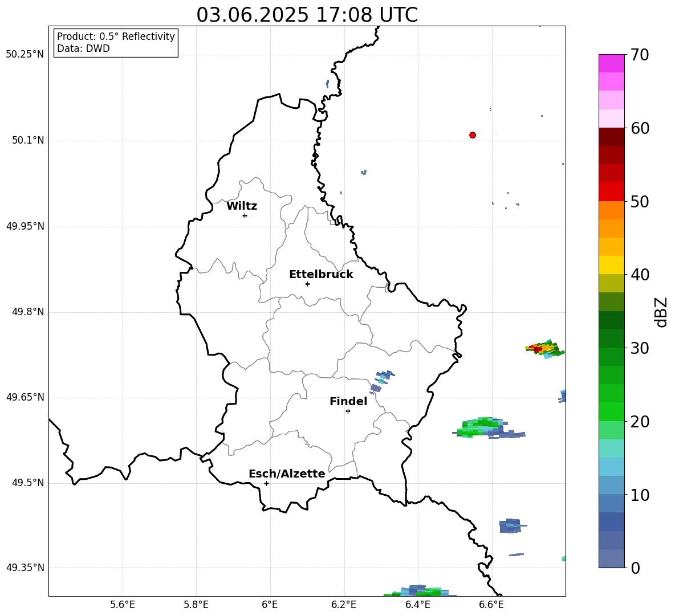
Task: Click the 49.5°N latitude label
Action: tap(27, 483)
